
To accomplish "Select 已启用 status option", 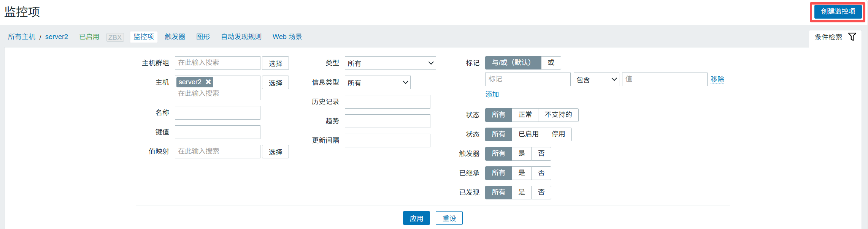I will coord(528,134).
